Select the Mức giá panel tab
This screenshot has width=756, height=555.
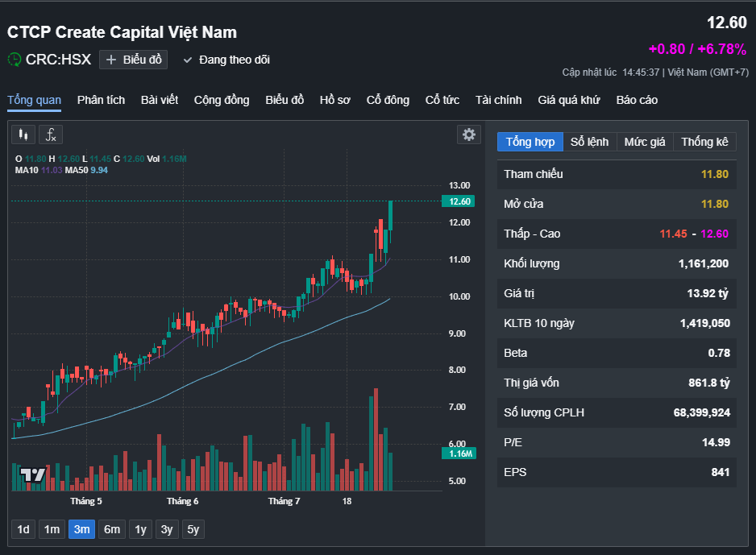(x=645, y=142)
